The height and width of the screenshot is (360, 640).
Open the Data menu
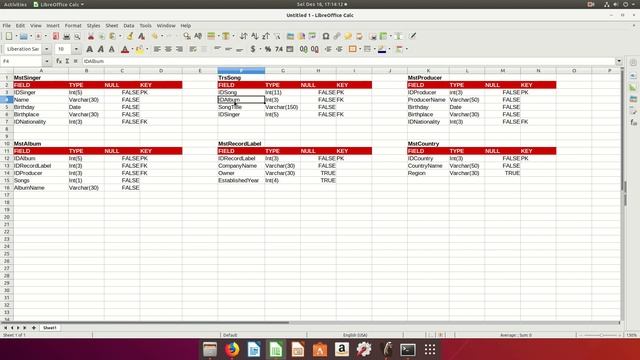[129, 25]
